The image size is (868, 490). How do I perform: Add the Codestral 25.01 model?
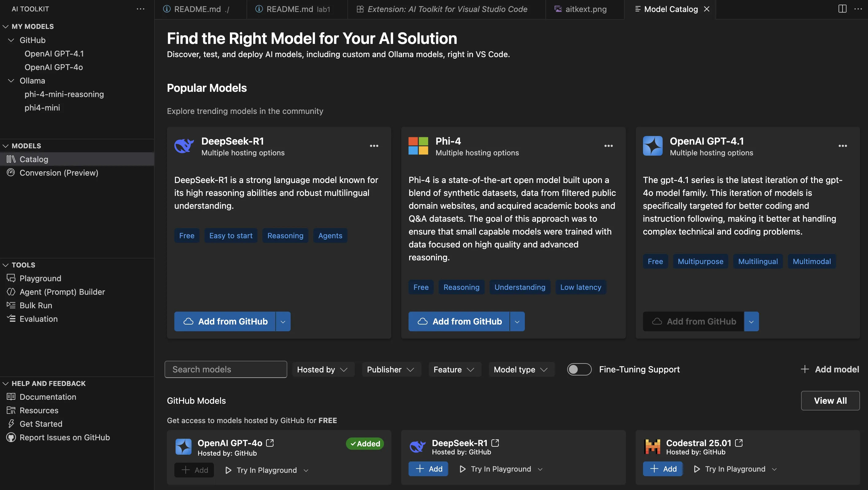tap(662, 469)
